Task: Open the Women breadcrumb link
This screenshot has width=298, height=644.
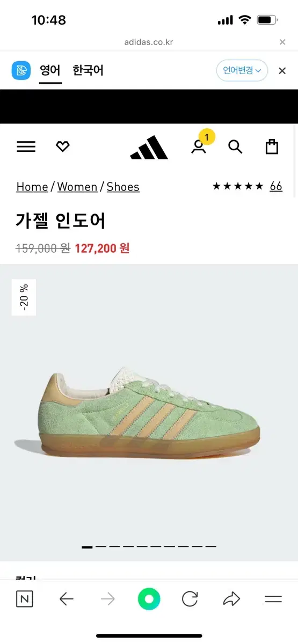Action: (77, 187)
